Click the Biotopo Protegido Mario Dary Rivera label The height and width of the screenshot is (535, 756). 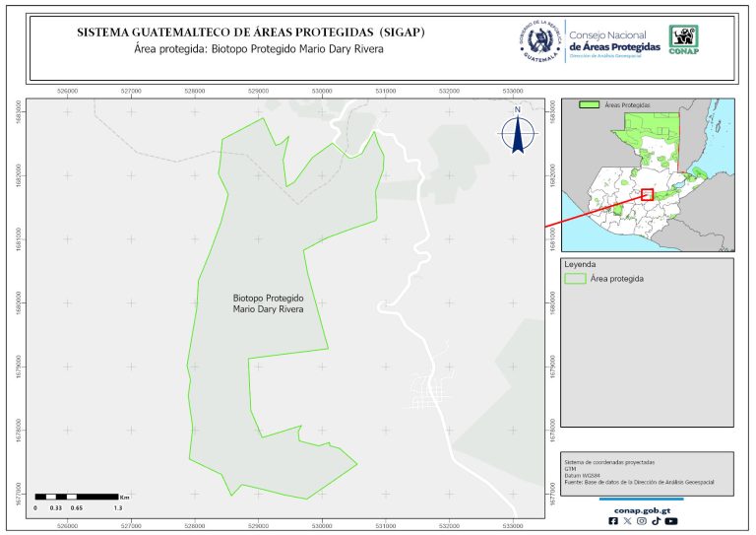(268, 302)
